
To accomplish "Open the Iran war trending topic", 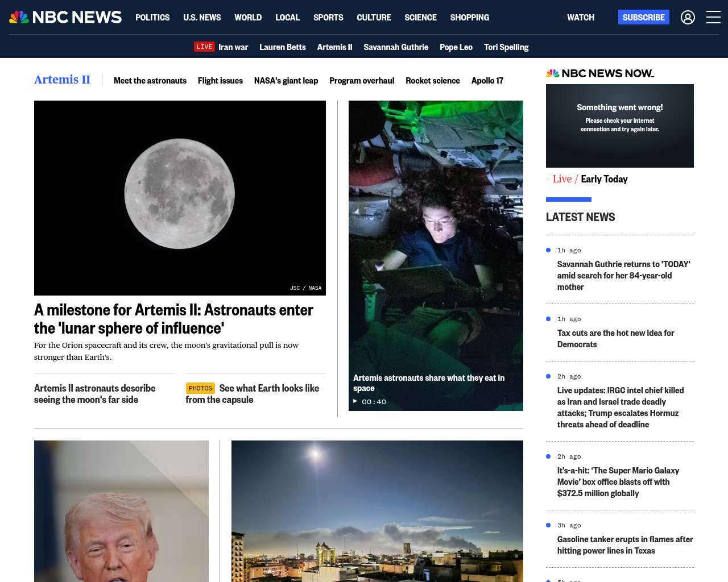I will [233, 47].
